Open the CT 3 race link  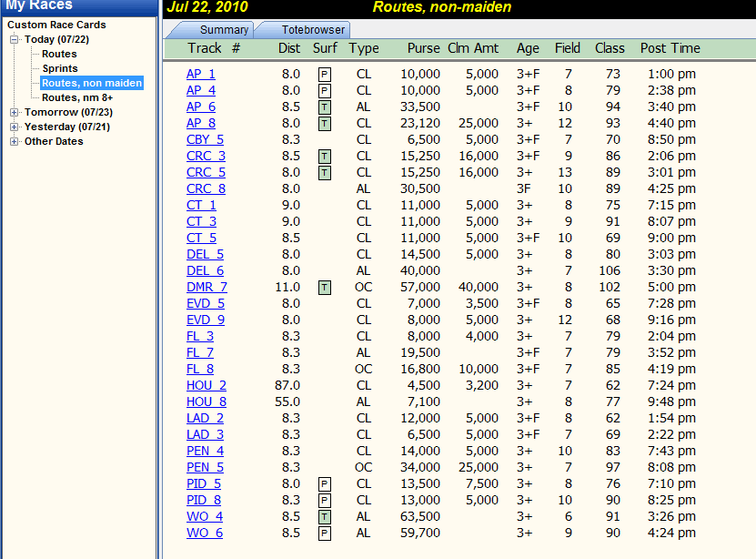pyautogui.click(x=202, y=222)
